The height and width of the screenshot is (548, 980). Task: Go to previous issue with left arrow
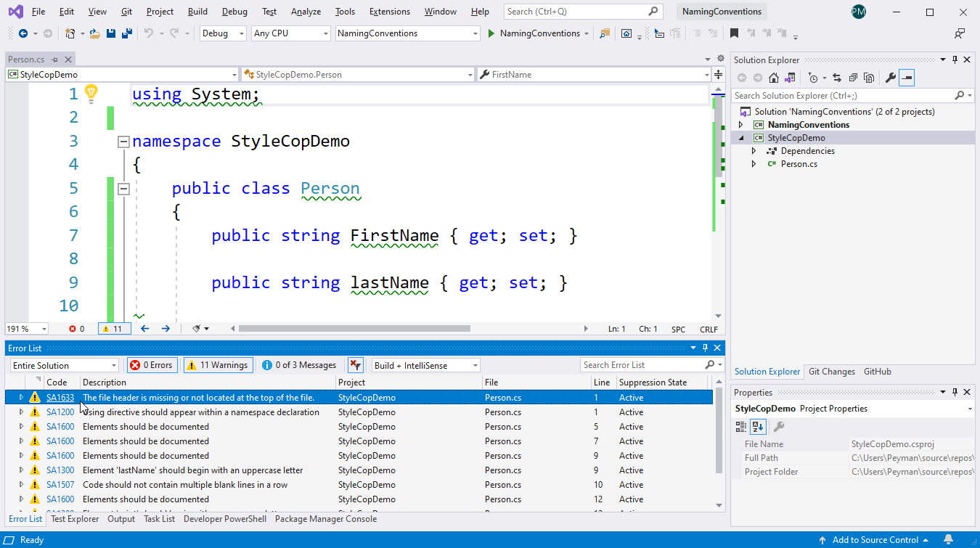point(144,329)
